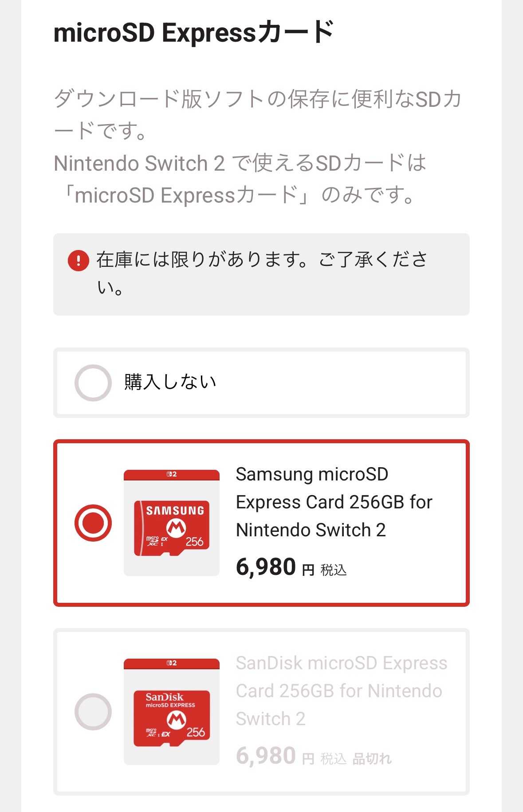This screenshot has width=523, height=812.
Task: Click the 品切れ sold-out label
Action: (372, 759)
